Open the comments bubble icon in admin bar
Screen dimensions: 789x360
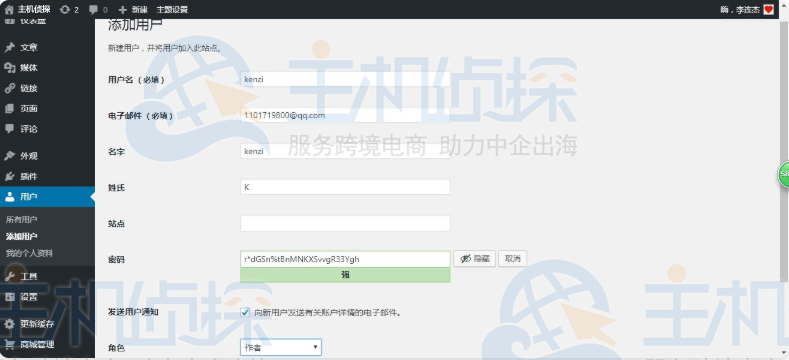coord(93,10)
